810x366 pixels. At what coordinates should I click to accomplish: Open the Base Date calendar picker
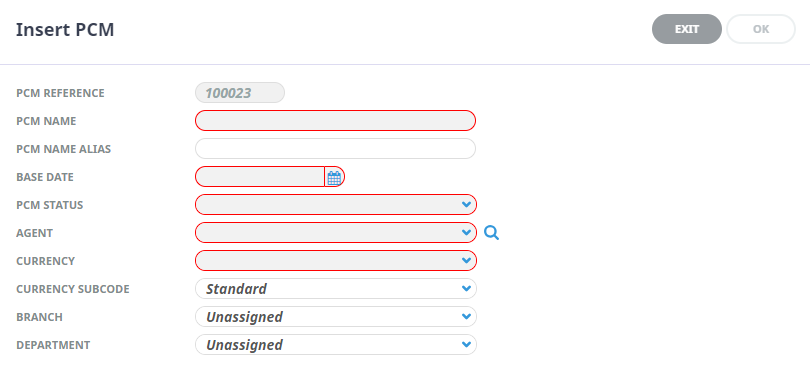click(x=334, y=177)
